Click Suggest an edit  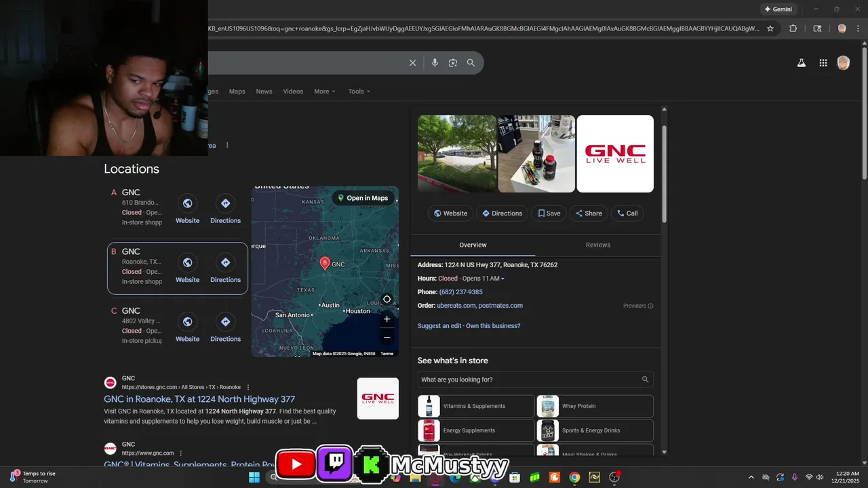pos(439,326)
